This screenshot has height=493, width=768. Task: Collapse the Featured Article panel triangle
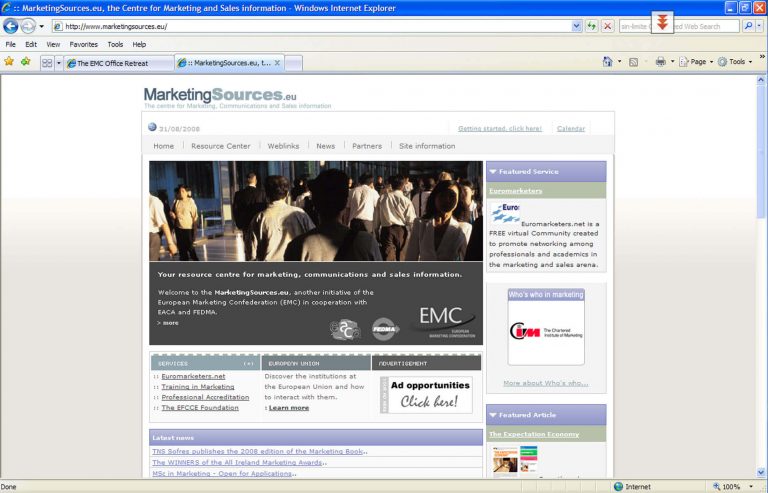pyautogui.click(x=493, y=415)
